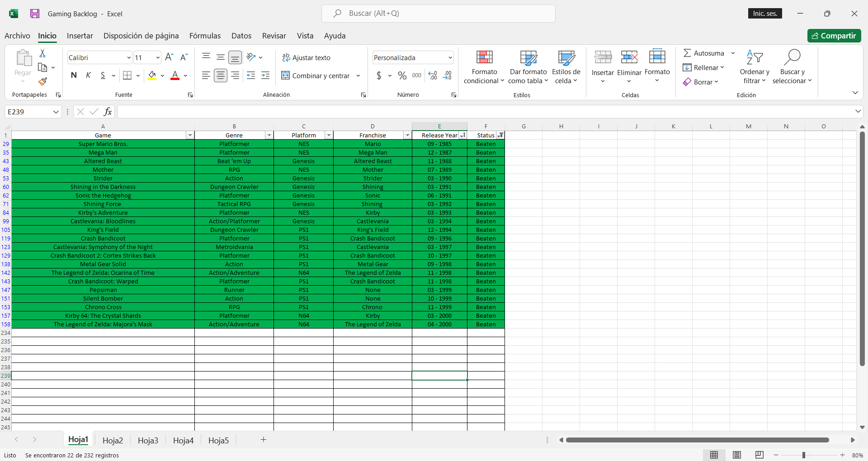The width and height of the screenshot is (868, 461).
Task: Decrease decimal places icon
Action: [447, 75]
